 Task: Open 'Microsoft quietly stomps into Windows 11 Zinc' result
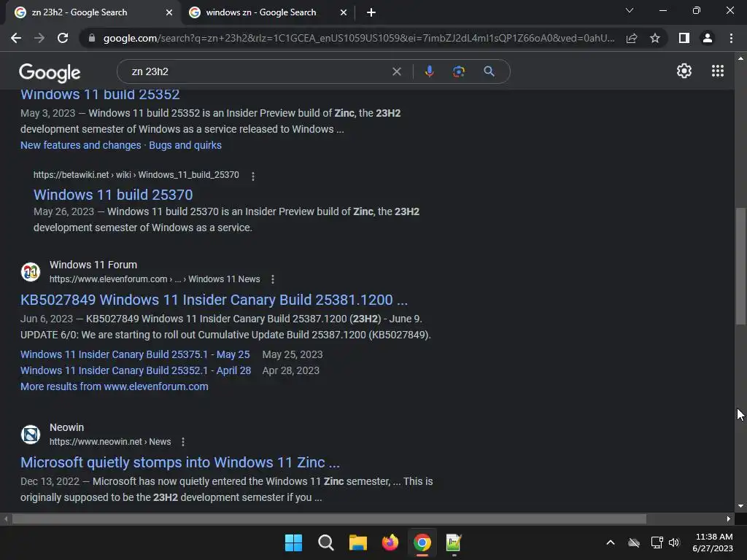pyautogui.click(x=180, y=462)
